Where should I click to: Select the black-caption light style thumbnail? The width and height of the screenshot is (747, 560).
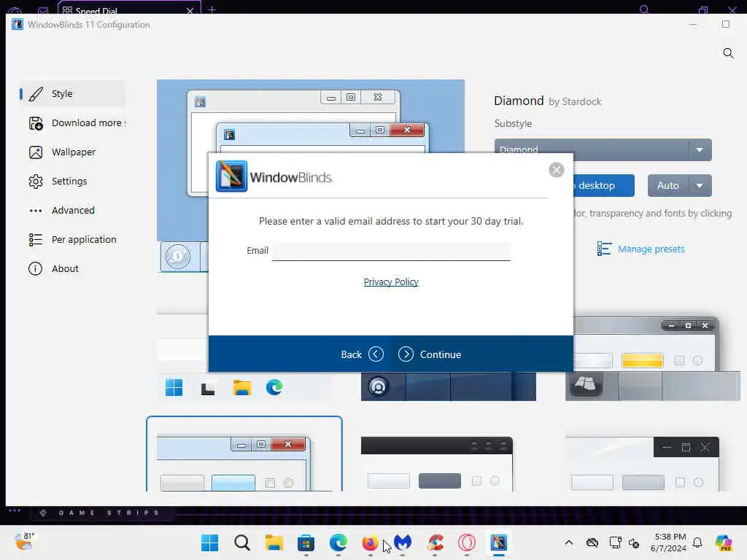click(x=642, y=463)
